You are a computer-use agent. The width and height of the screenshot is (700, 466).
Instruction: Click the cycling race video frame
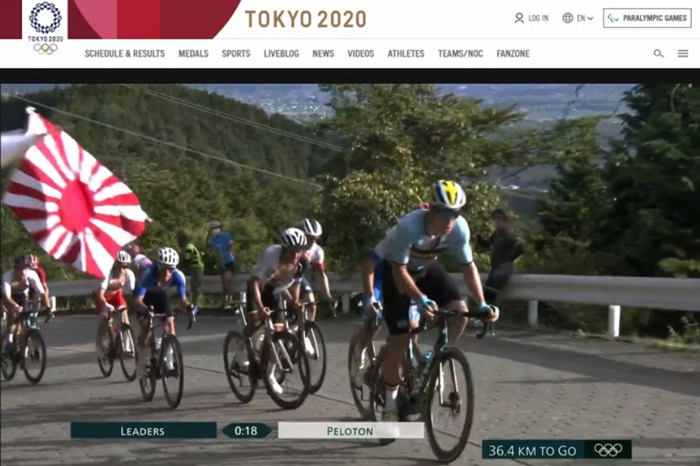pyautogui.click(x=350, y=275)
